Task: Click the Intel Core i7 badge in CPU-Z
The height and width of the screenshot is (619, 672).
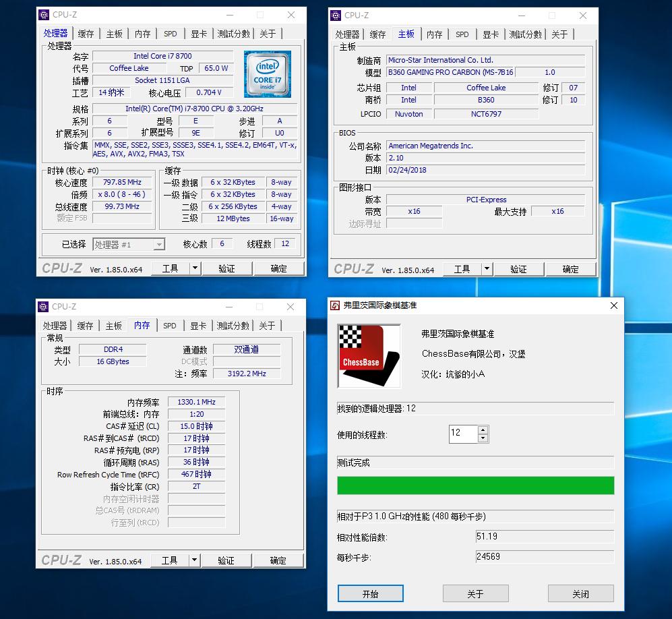Action: (x=267, y=74)
